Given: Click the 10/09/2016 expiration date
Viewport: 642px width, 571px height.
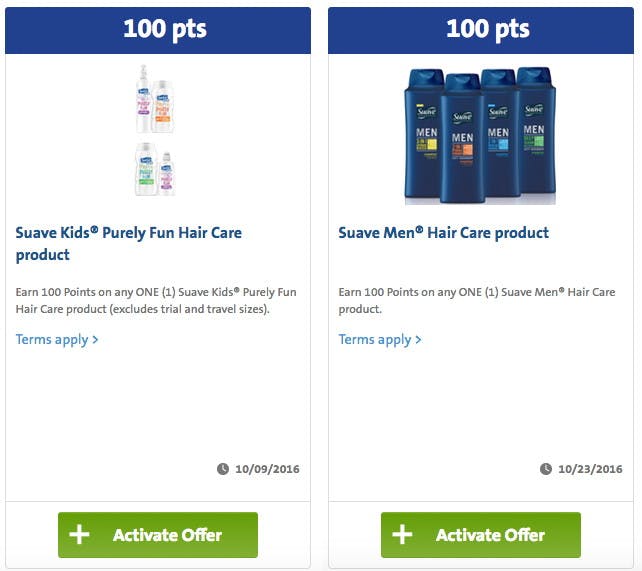Looking at the screenshot, I should coord(267,469).
